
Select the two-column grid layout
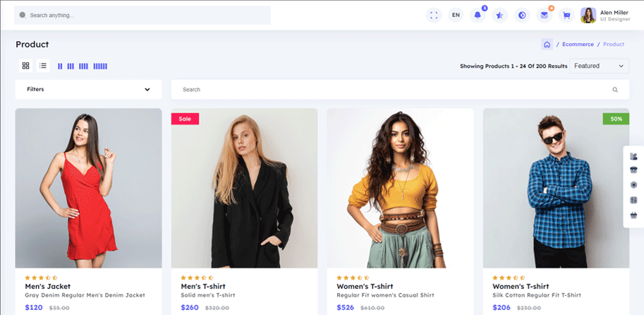coord(60,66)
